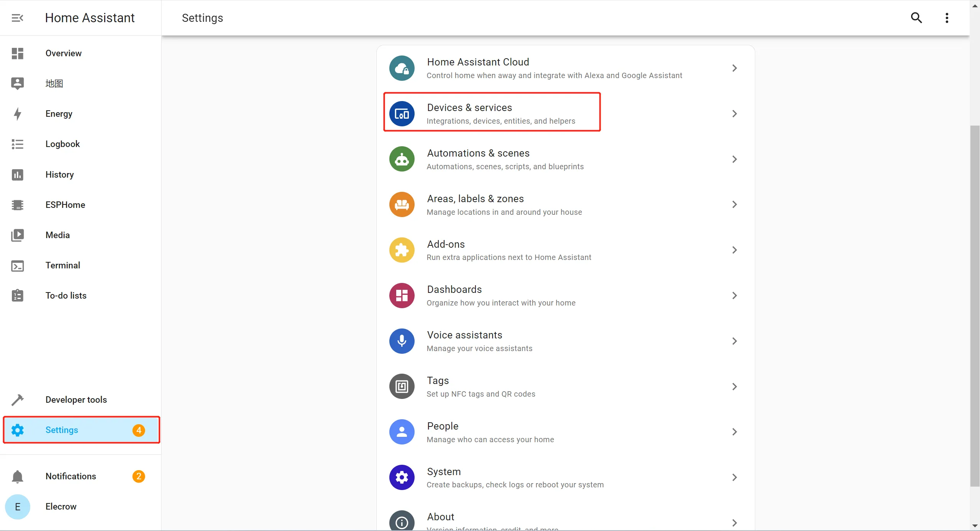Open the three-dot overflow menu
Viewport: 980px width, 531px height.
tap(947, 18)
